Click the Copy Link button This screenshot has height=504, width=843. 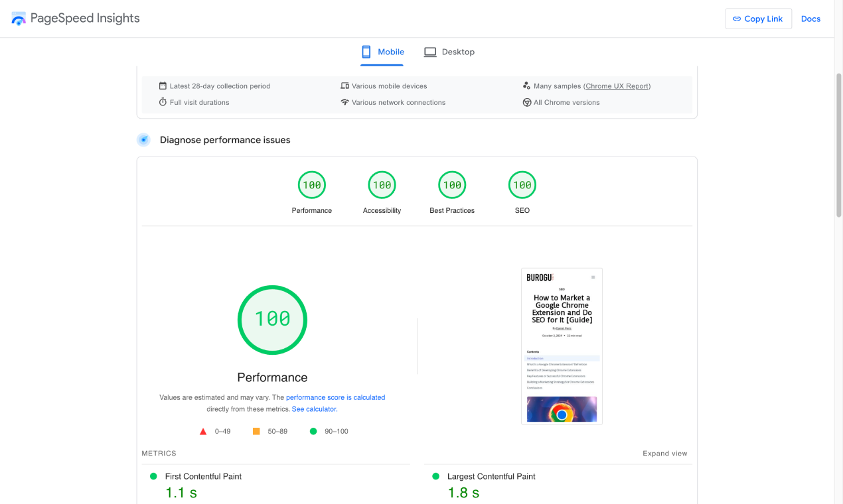pyautogui.click(x=758, y=19)
